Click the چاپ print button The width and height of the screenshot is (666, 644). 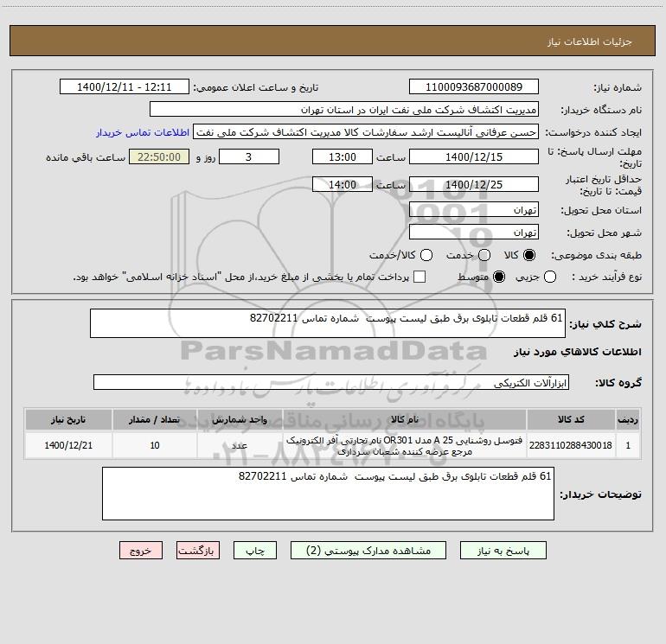[x=255, y=551]
